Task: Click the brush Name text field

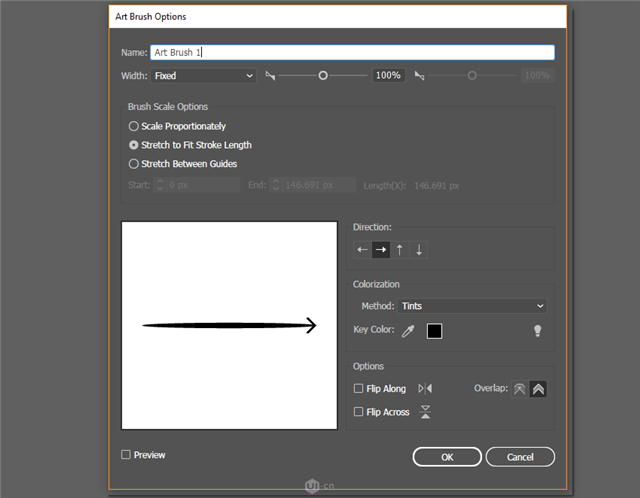Action: point(351,52)
